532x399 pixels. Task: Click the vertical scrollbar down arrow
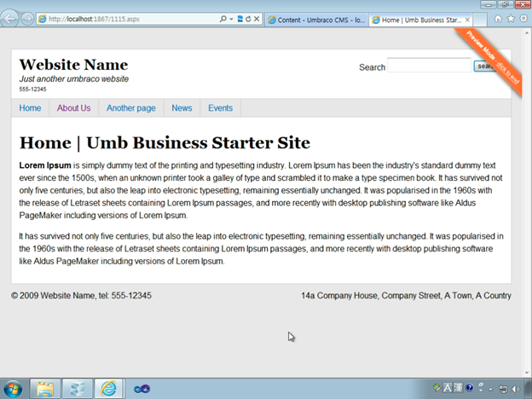527,373
